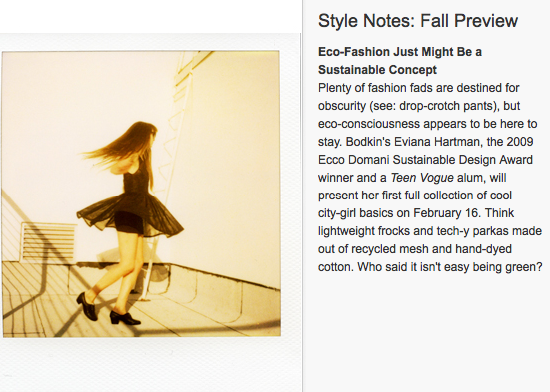Screen dimensions: 550x392
Task: Click the phrase "drop-crotch pants" in parentheses
Action: pyautogui.click(x=447, y=106)
